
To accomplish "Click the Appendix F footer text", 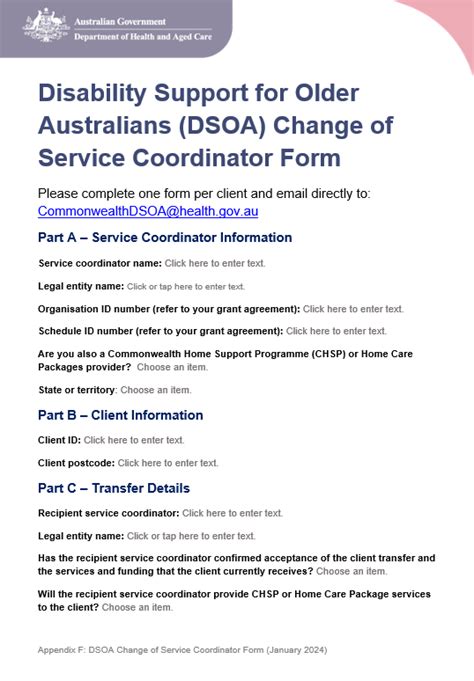I will point(182,650).
